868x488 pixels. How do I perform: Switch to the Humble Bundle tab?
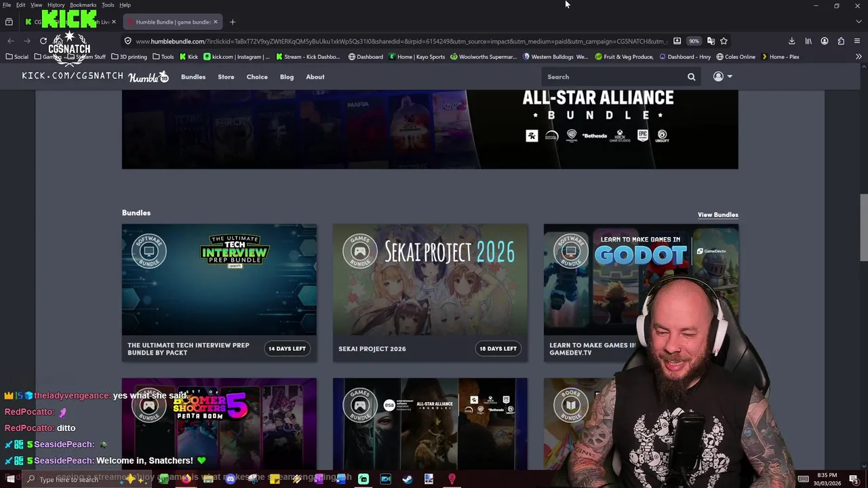[x=172, y=22]
